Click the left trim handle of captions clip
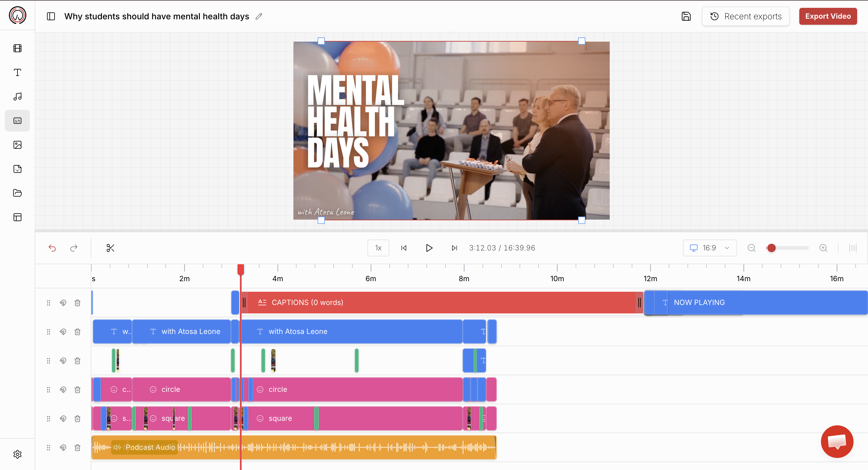This screenshot has width=868, height=470. [244, 303]
